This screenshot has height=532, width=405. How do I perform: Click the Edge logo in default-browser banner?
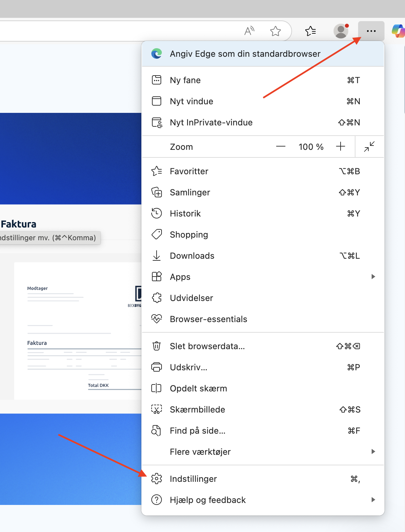click(157, 53)
